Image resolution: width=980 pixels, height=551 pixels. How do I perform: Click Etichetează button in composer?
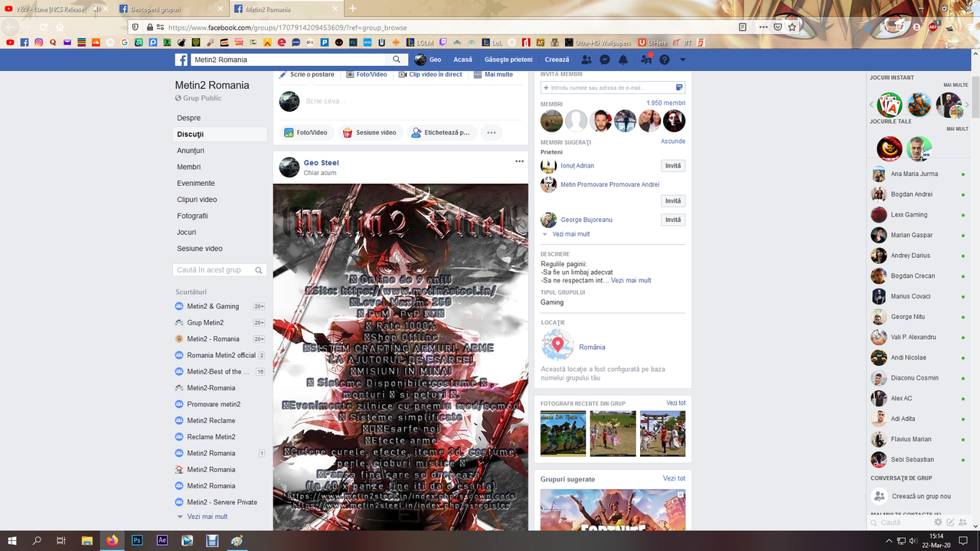[x=440, y=132]
